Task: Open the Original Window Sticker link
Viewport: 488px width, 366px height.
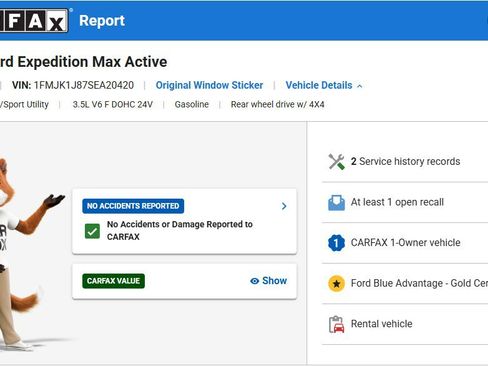Action: click(209, 85)
